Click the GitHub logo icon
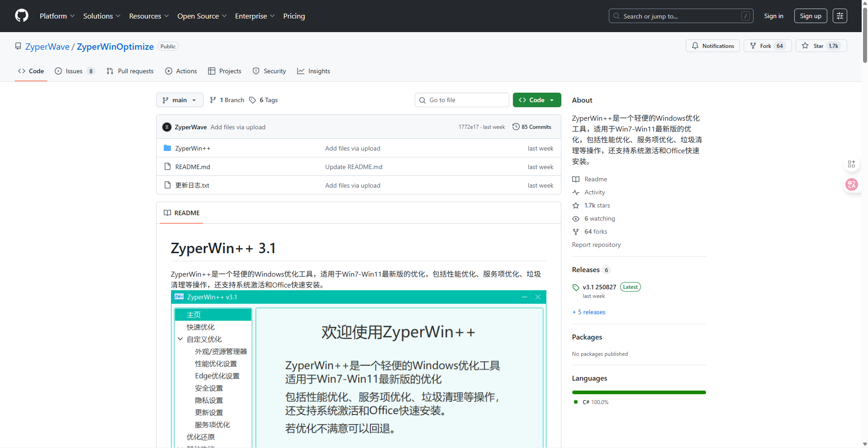Image resolution: width=868 pixels, height=448 pixels. point(22,16)
